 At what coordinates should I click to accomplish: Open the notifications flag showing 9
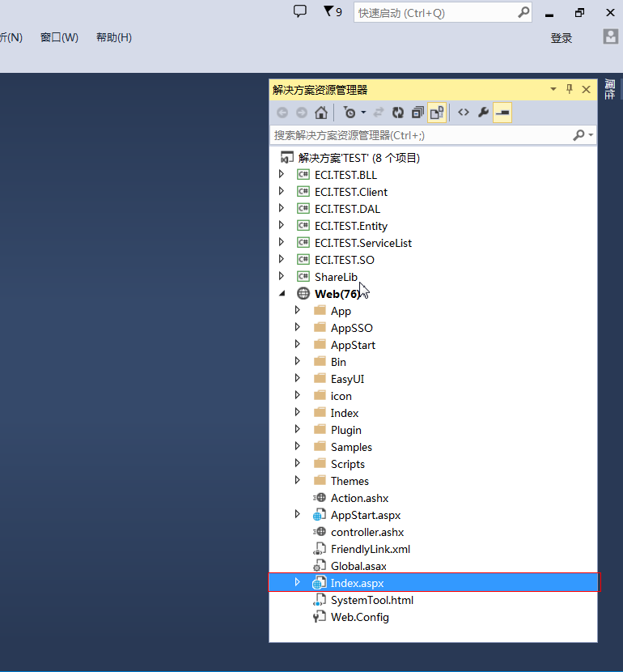click(333, 11)
